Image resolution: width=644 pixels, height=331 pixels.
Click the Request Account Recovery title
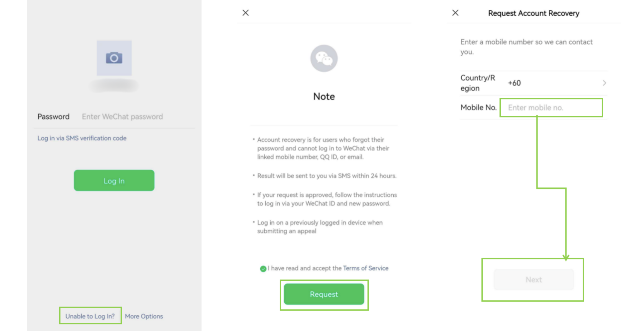click(x=533, y=13)
